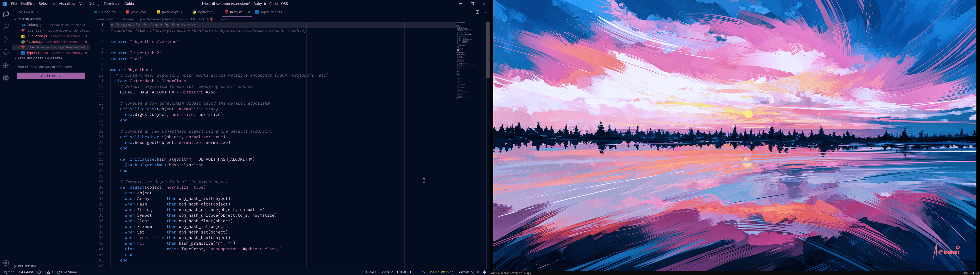Viewport: 980px width, 275px height.
Task: Click the TSLint Warning status item
Action: [x=441, y=272]
